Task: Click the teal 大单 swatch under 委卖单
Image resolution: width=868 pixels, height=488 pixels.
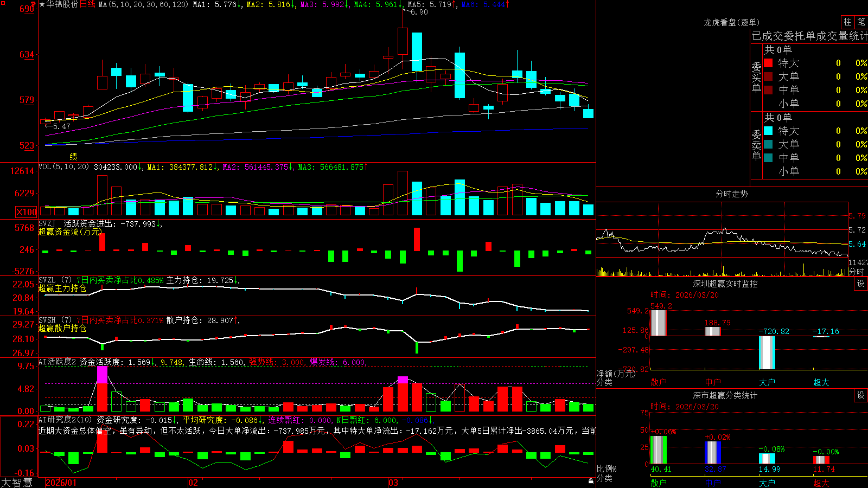Action: pyautogui.click(x=768, y=144)
